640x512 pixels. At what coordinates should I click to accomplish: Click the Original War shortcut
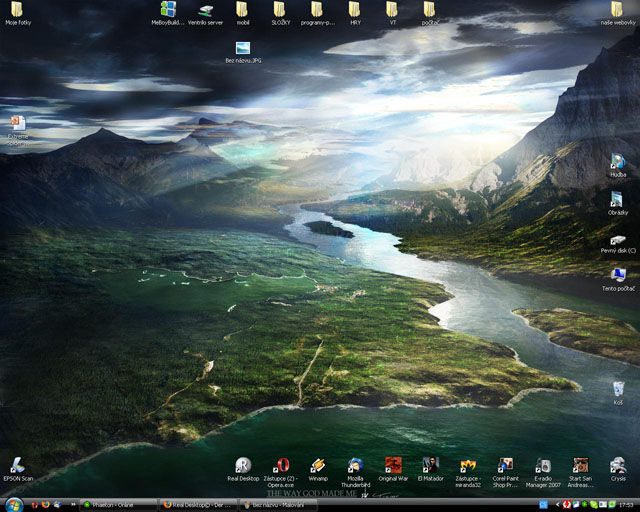[x=393, y=465]
